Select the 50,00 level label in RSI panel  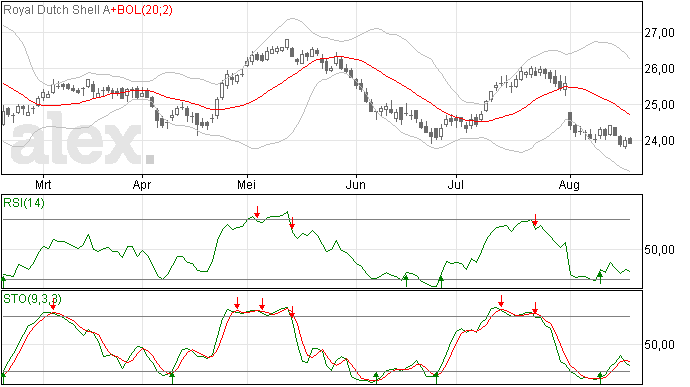(659, 250)
